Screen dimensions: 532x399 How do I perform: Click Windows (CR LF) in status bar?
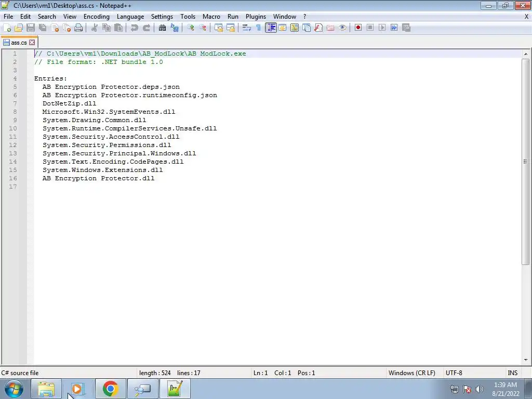[411, 373]
